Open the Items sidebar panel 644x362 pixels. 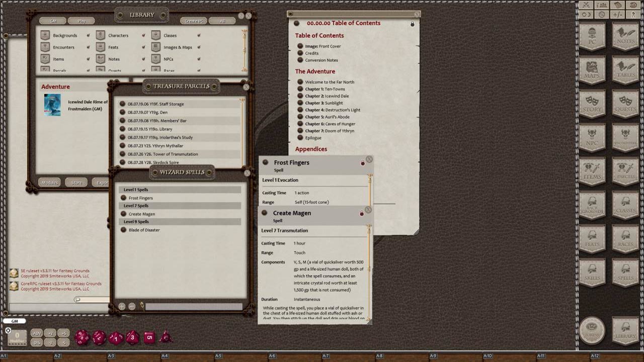tap(592, 174)
